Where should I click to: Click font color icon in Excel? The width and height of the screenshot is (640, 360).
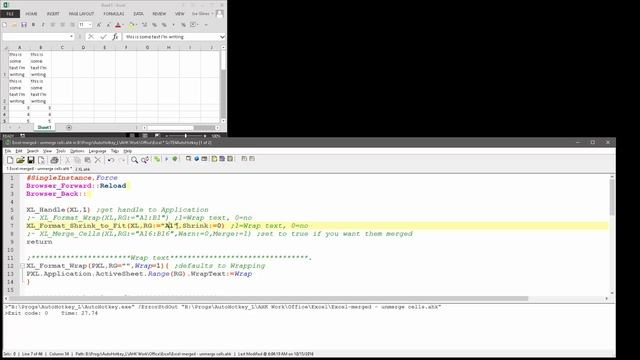pos(118,25)
